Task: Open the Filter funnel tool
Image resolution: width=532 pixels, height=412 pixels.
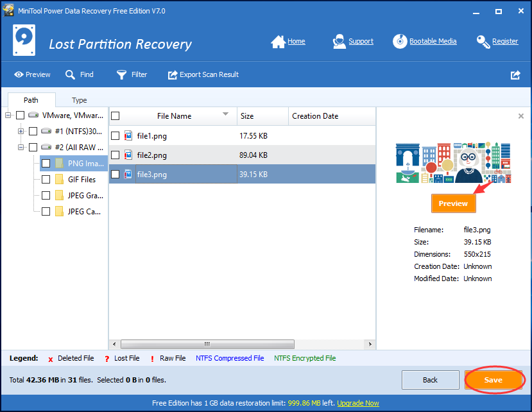Action: [x=121, y=74]
